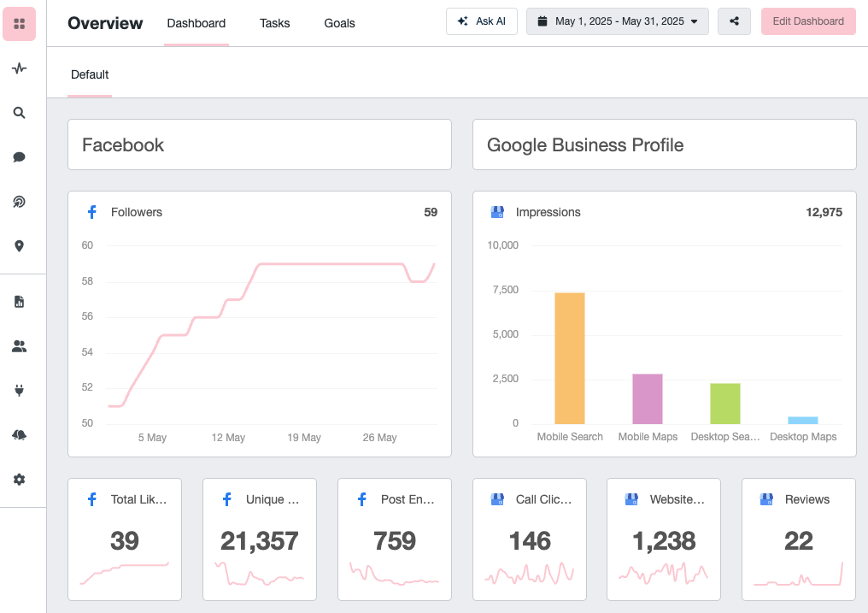This screenshot has width=868, height=613.
Task: Open the pink dashboard grid icon
Action: 19,23
